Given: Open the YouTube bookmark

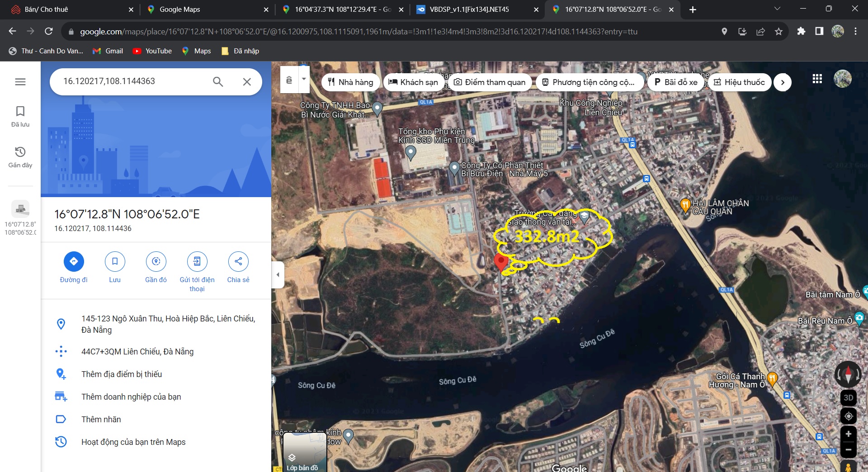Looking at the screenshot, I should click(152, 51).
